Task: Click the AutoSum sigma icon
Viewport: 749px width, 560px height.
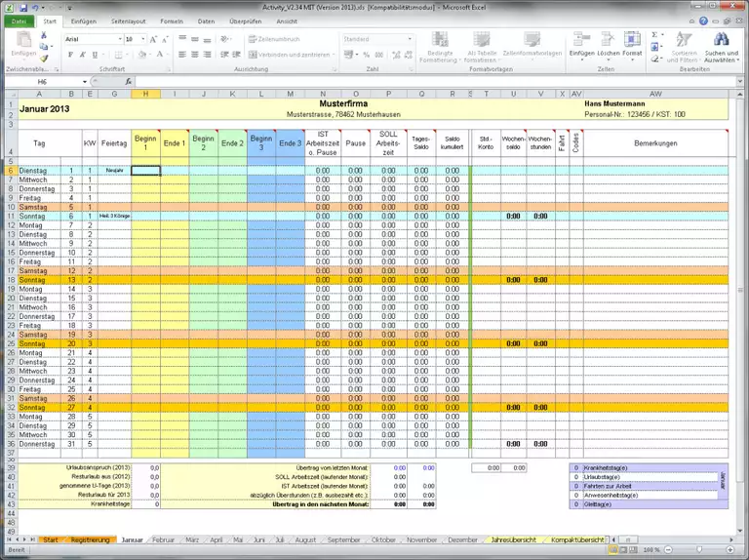Action: (654, 35)
